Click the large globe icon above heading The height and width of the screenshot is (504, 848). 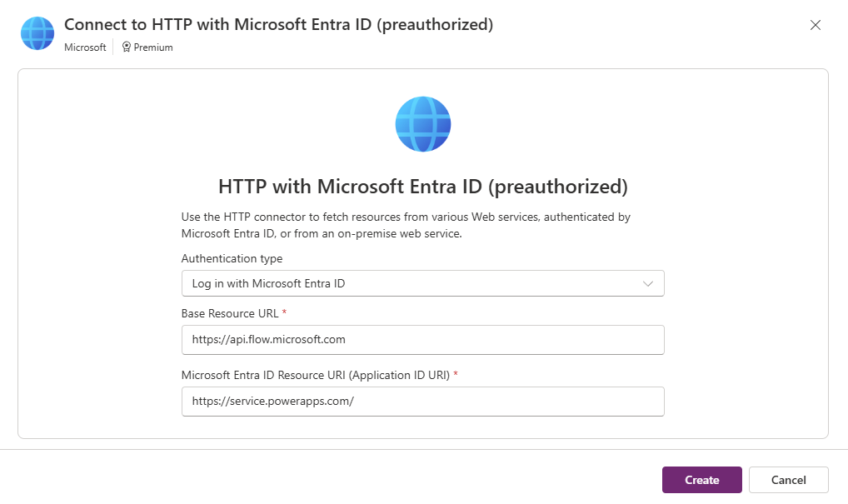(423, 124)
